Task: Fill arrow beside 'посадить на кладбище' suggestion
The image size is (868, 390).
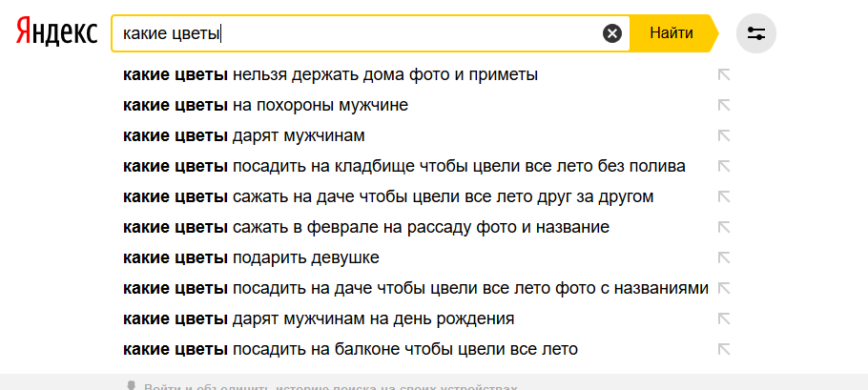Action: click(x=724, y=166)
